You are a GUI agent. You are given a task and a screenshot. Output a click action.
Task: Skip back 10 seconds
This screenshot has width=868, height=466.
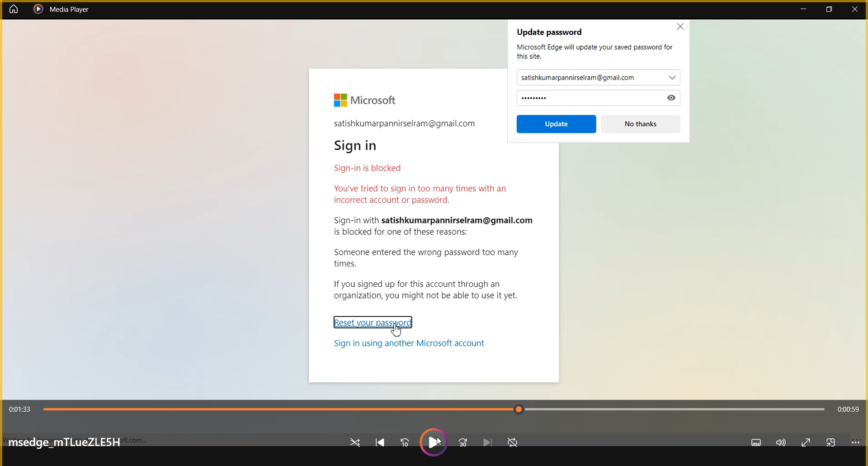tap(405, 442)
